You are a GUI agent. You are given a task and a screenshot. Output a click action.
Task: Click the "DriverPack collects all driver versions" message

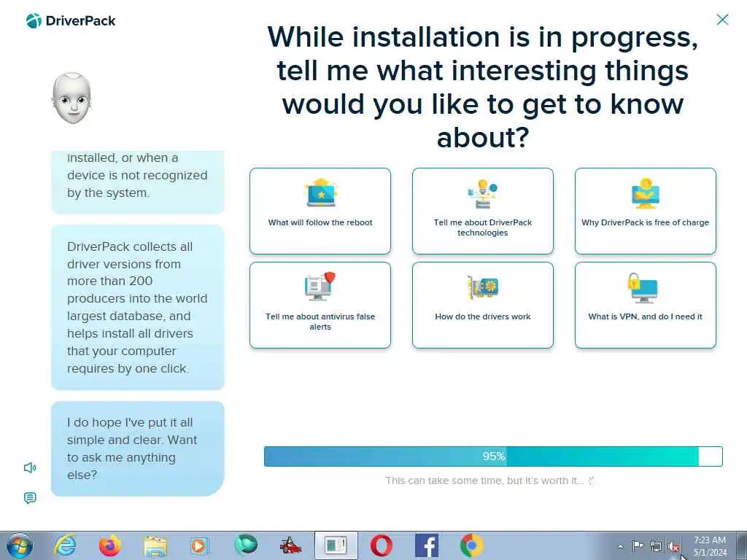click(x=138, y=308)
